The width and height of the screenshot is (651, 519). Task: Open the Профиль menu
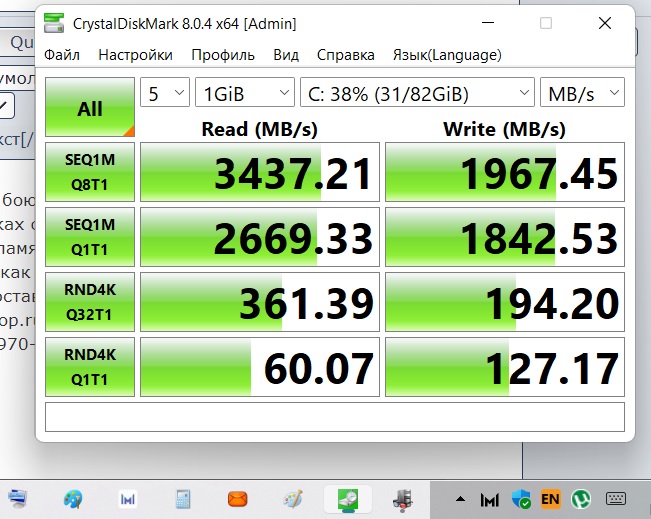pos(223,55)
